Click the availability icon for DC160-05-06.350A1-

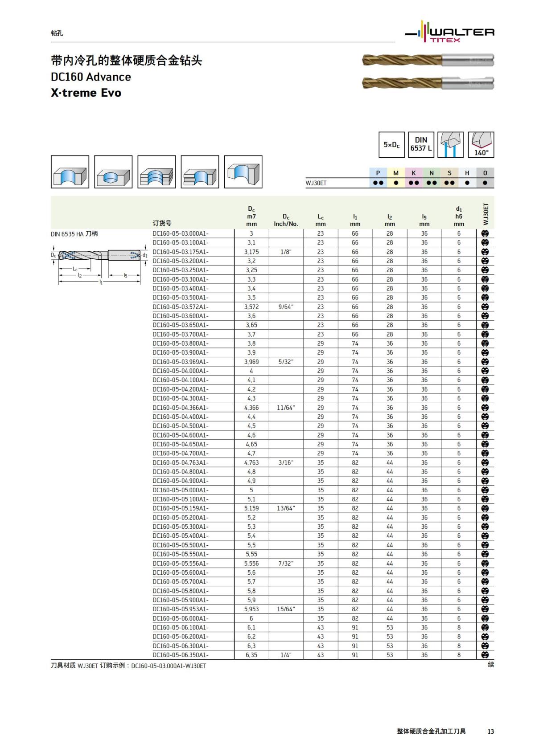pos(485,655)
